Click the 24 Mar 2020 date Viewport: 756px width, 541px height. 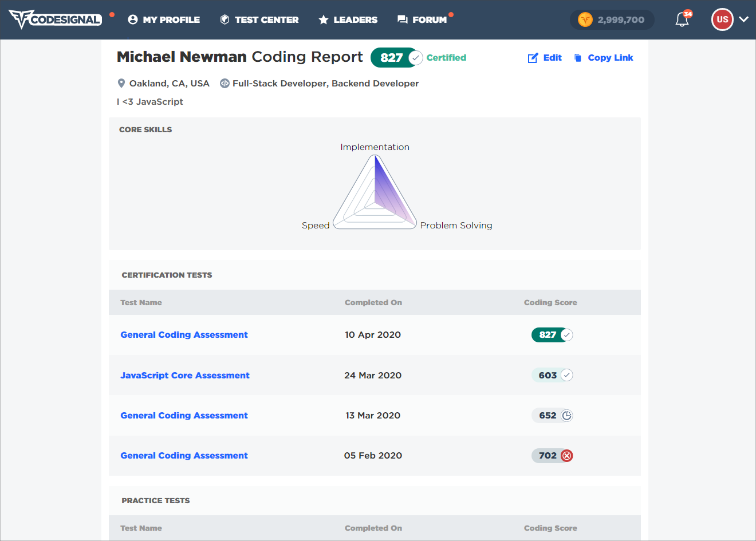click(373, 376)
